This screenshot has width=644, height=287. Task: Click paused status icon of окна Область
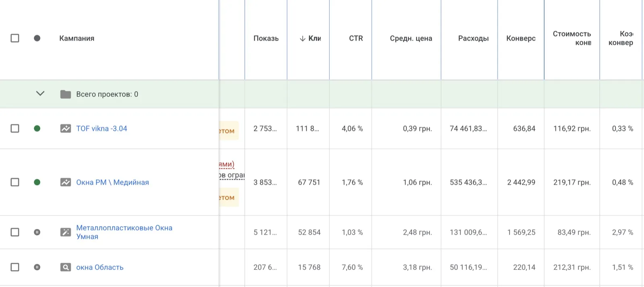37,267
